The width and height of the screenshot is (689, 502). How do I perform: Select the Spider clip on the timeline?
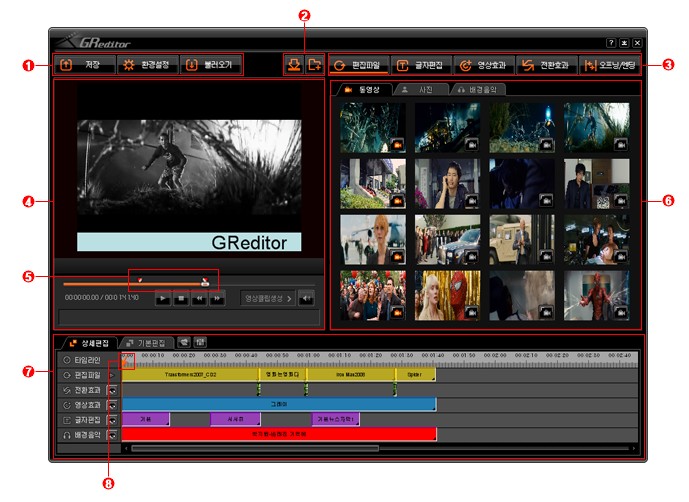415,375
